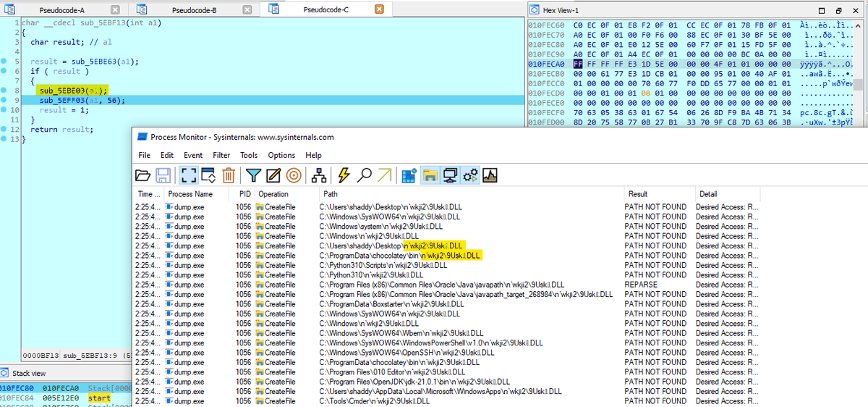Toggle the Show Profiling Events graph icon
Image resolution: width=868 pixels, height=407 pixels.
click(490, 175)
